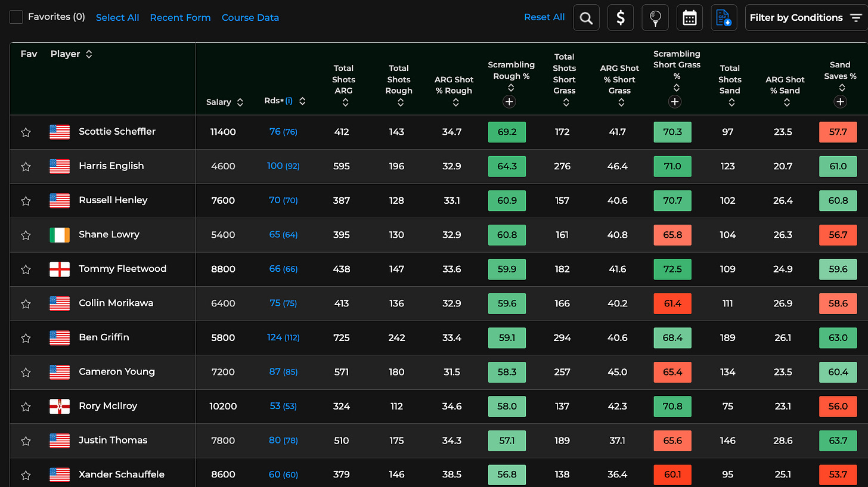The width and height of the screenshot is (868, 487).
Task: Select Ben Griffin's 725 Total Shots ARG
Action: (x=342, y=337)
